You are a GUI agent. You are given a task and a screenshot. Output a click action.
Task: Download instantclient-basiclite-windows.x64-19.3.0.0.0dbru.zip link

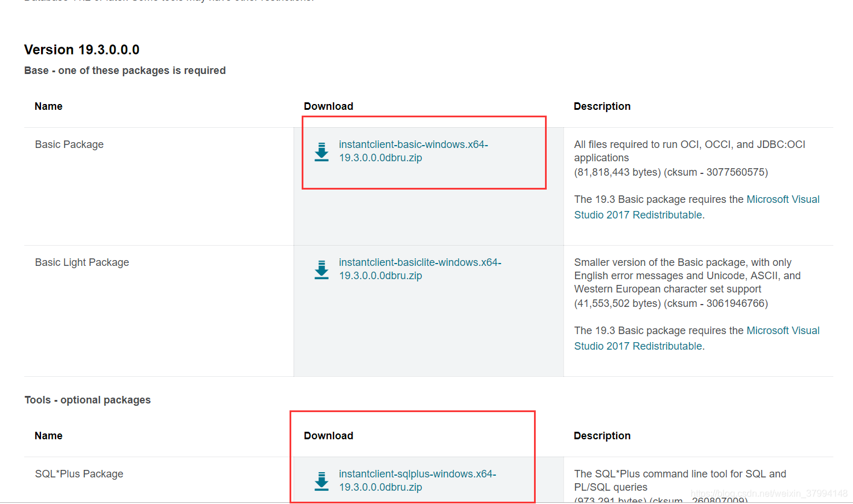pyautogui.click(x=420, y=269)
